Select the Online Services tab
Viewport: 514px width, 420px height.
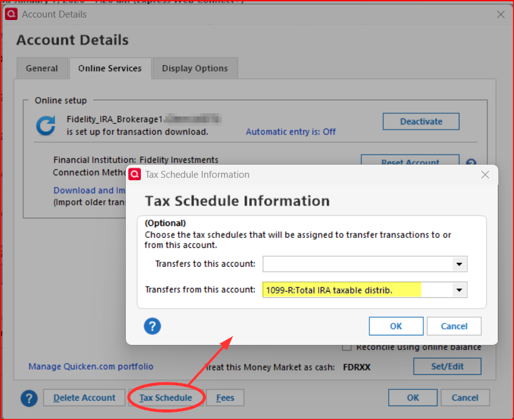pyautogui.click(x=110, y=68)
